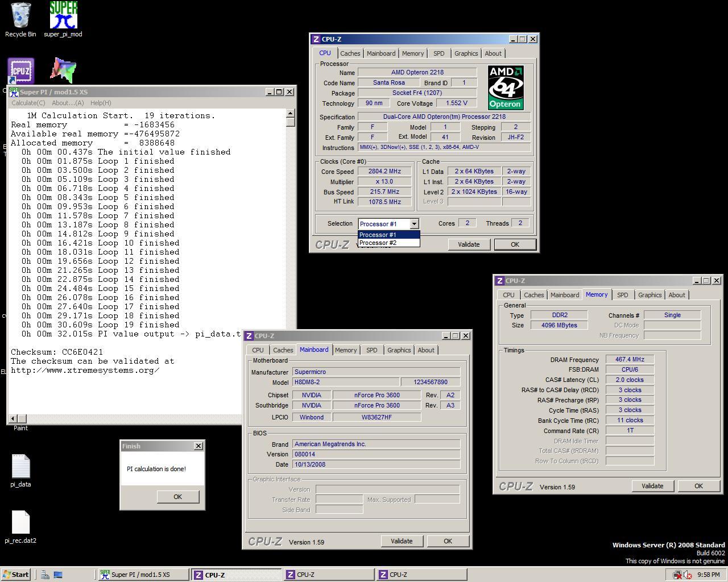Open Caches tab in the Mainboard CPU-Z window
This screenshot has height=582, width=728.
click(283, 350)
